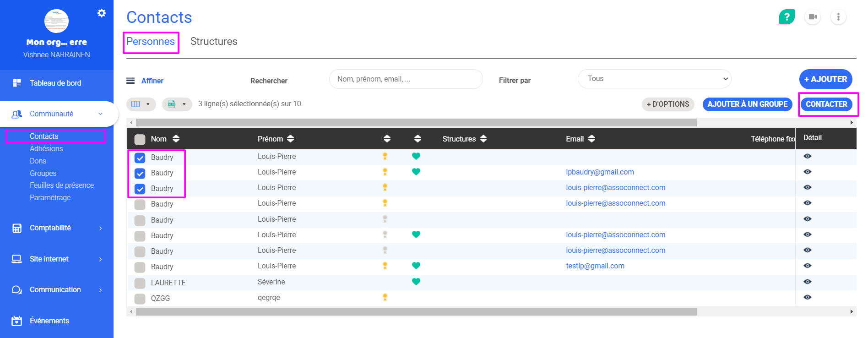Switch to the Structures tab
The width and height of the screenshot is (868, 338).
214,42
